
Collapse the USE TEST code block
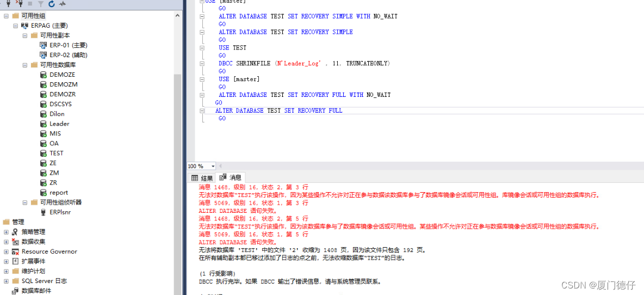tap(202, 48)
